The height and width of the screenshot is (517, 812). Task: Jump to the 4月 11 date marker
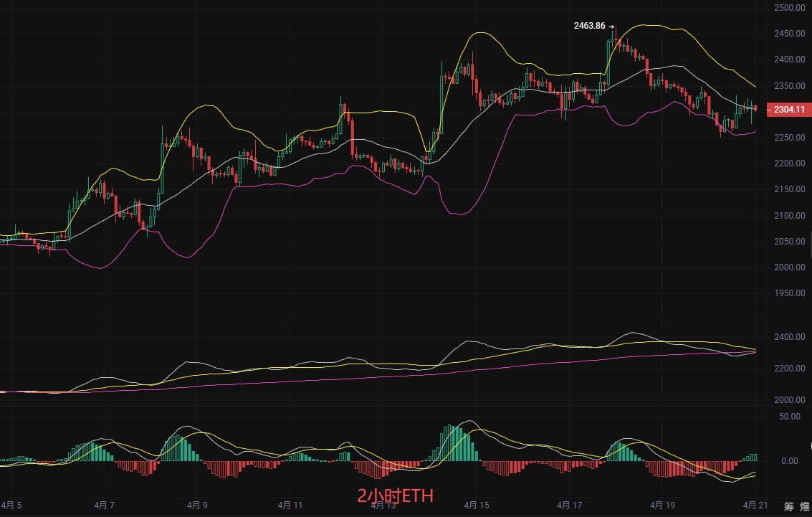(290, 506)
